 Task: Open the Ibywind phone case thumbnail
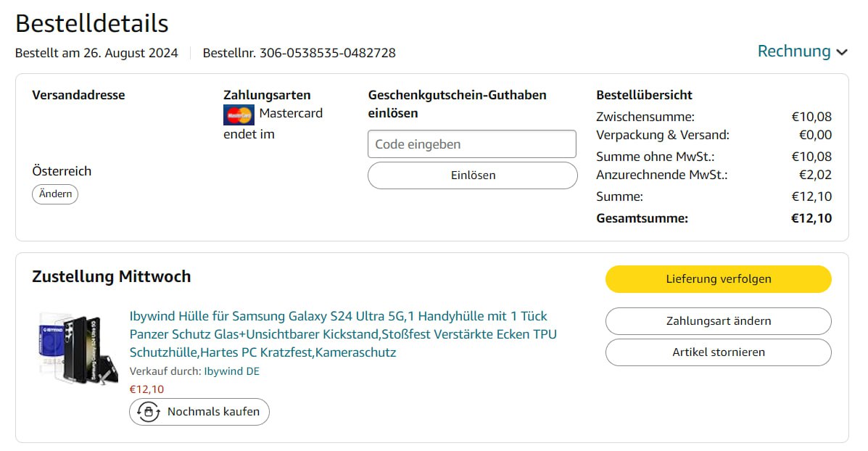coord(71,349)
